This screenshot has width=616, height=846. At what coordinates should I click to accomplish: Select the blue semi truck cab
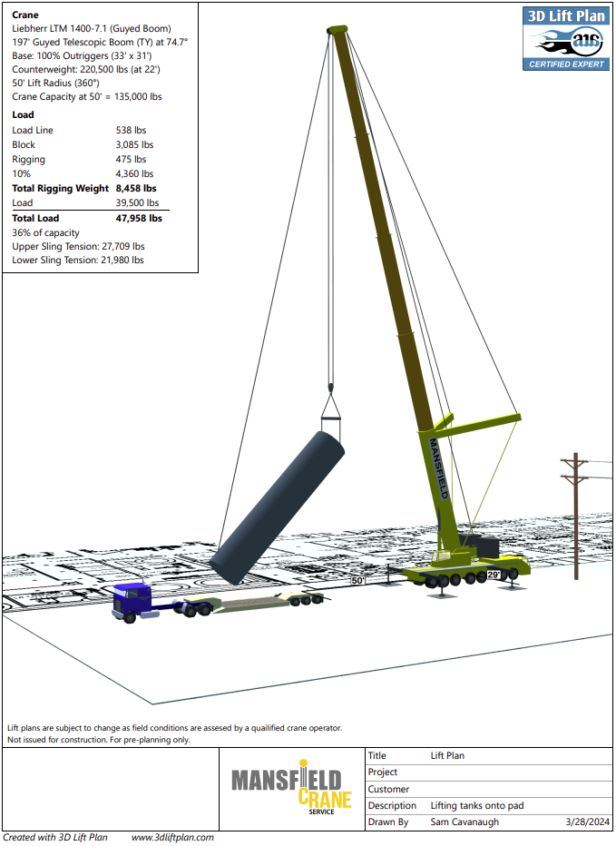pos(136,602)
